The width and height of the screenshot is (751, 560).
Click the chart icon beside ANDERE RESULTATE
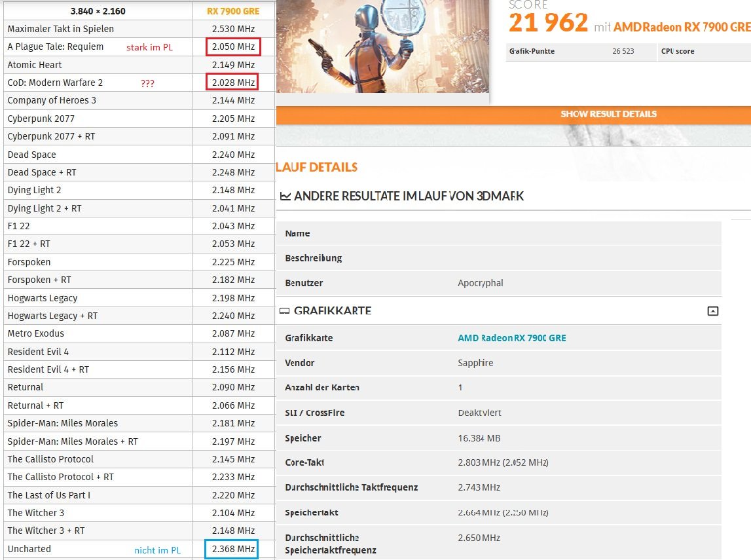[x=285, y=196]
